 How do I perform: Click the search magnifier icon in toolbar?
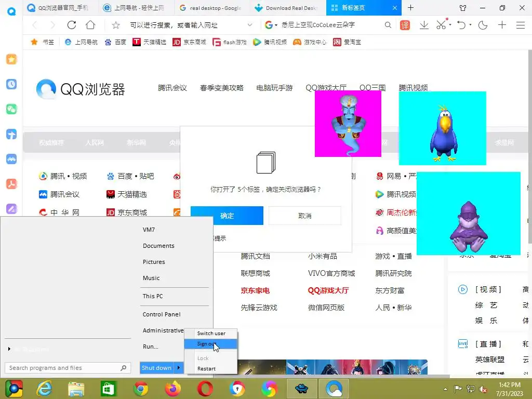pos(388,25)
